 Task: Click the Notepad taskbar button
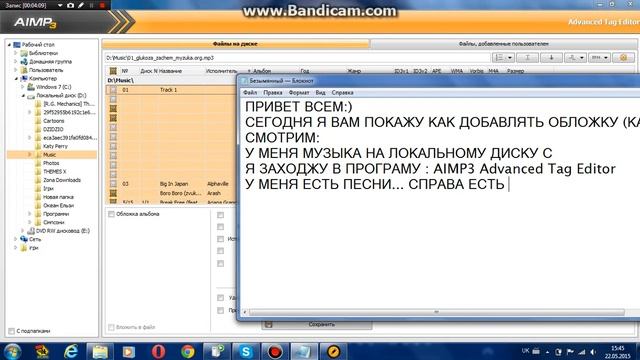304,351
